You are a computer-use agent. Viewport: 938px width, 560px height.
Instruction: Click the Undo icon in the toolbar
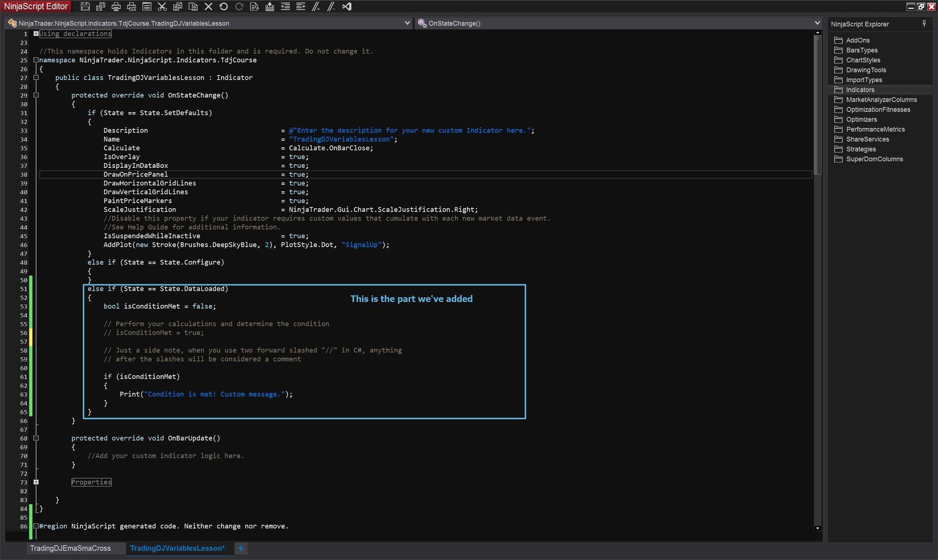coord(223,7)
